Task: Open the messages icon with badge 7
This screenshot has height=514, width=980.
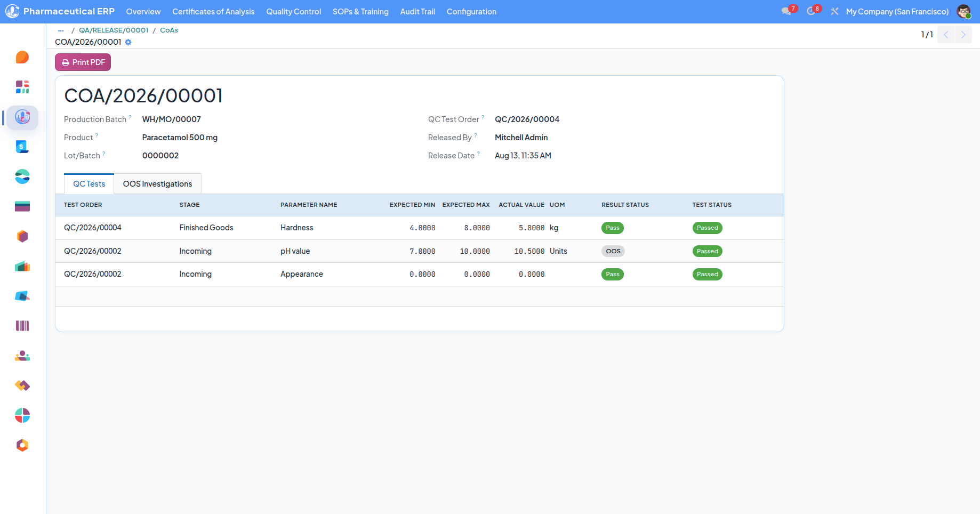Action: pos(786,11)
